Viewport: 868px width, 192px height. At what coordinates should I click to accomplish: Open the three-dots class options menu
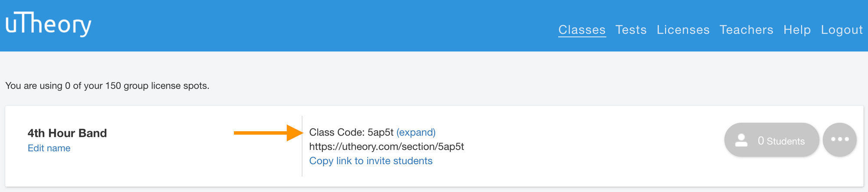pos(839,139)
